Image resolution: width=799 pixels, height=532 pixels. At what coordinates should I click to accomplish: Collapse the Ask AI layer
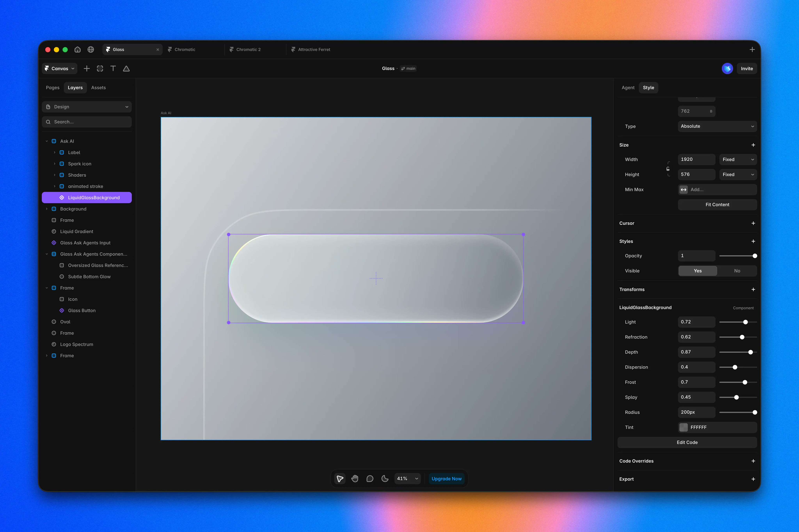pyautogui.click(x=46, y=141)
